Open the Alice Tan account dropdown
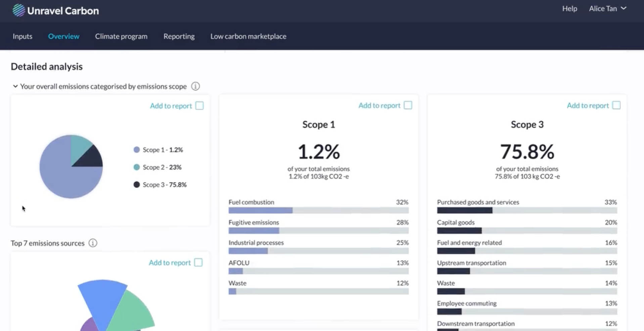 pos(608,9)
